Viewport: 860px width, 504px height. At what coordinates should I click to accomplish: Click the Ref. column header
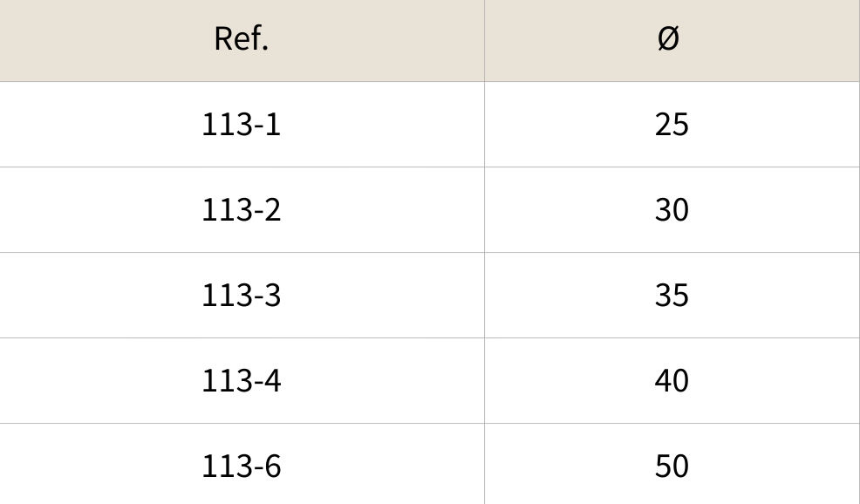pos(241,40)
